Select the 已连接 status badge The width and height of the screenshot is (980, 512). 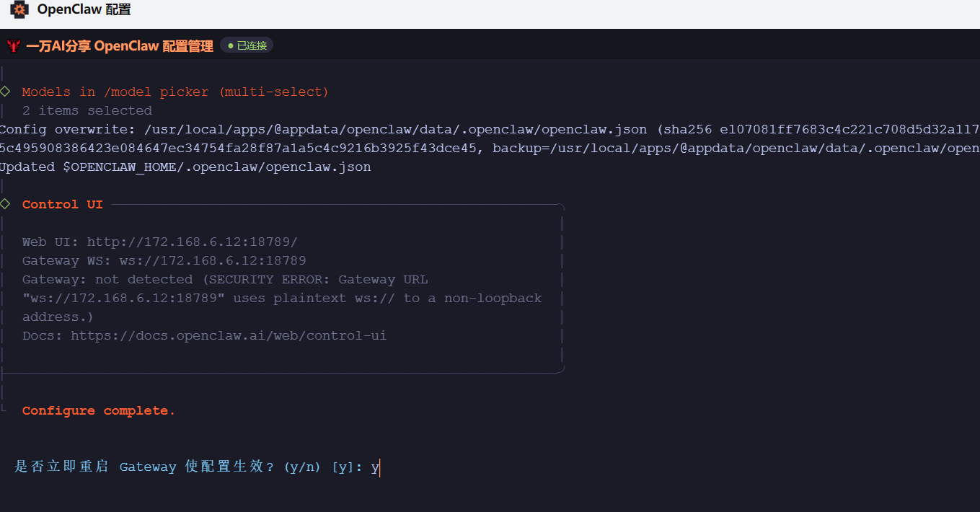coord(247,45)
